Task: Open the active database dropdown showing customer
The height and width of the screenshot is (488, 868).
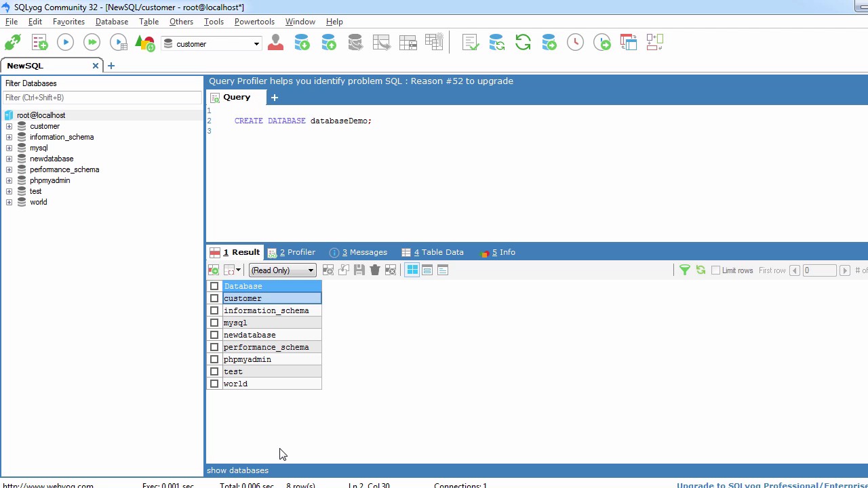Action: pyautogui.click(x=212, y=44)
